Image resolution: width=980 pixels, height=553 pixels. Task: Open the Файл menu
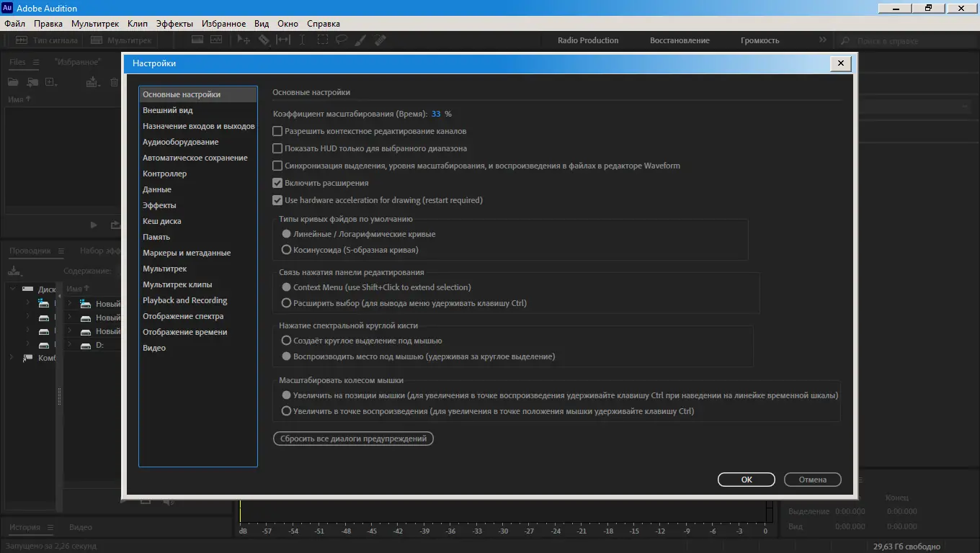point(14,24)
